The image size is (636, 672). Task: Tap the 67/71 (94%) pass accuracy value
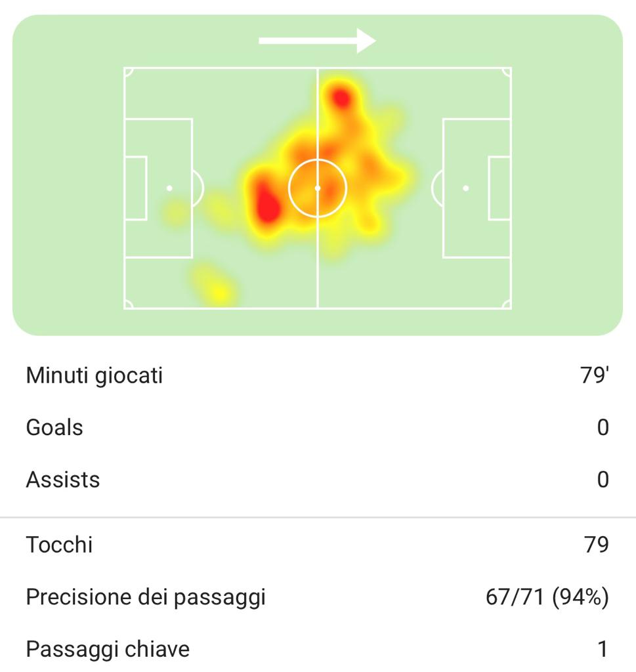(547, 597)
